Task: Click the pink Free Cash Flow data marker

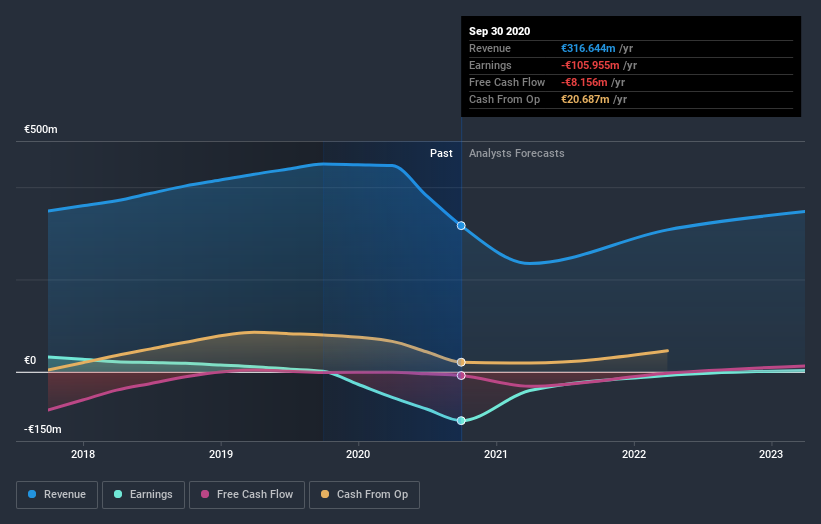Action: point(461,375)
